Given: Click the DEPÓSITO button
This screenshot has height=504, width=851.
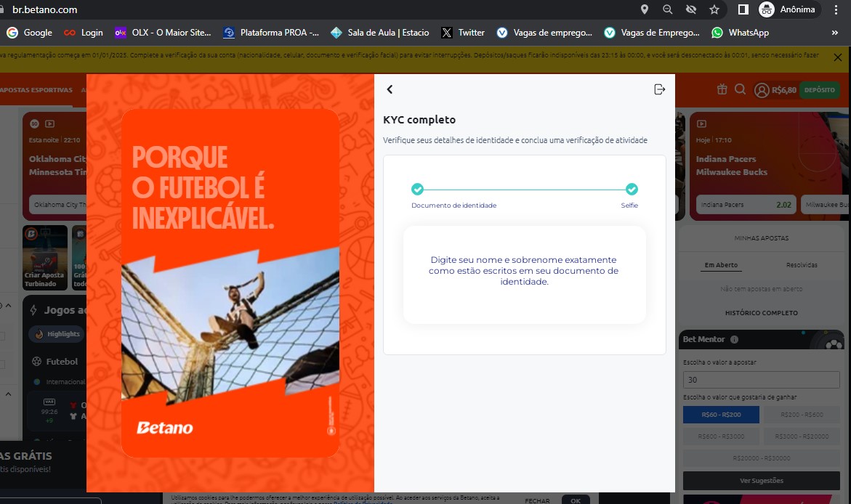Looking at the screenshot, I should pos(820,90).
